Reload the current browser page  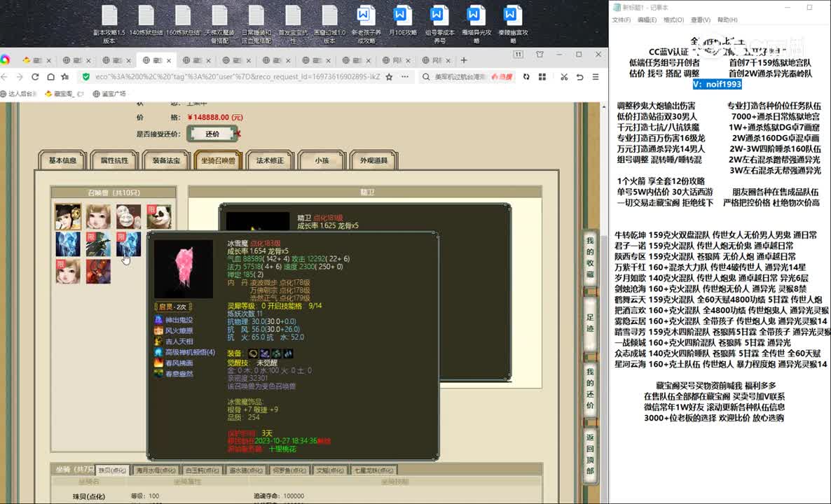pyautogui.click(x=35, y=77)
